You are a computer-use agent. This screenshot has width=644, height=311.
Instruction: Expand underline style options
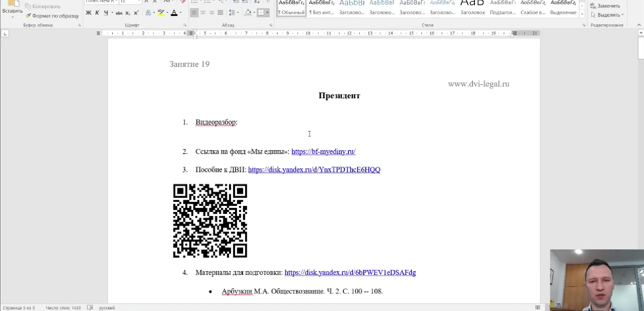112,13
